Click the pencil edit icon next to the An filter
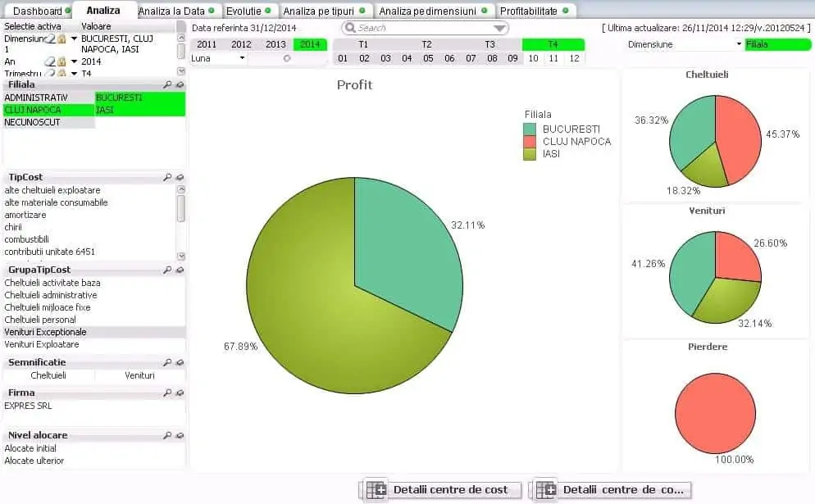 point(50,61)
